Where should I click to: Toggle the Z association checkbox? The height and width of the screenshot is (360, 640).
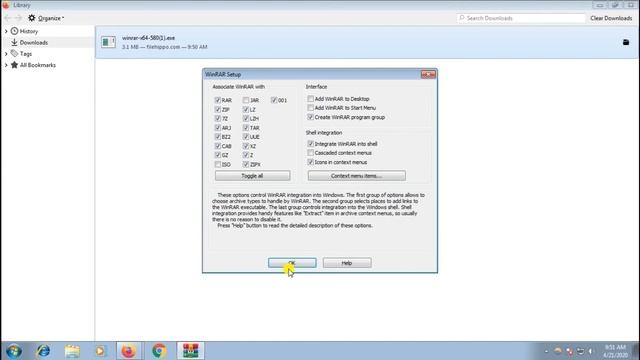click(246, 155)
